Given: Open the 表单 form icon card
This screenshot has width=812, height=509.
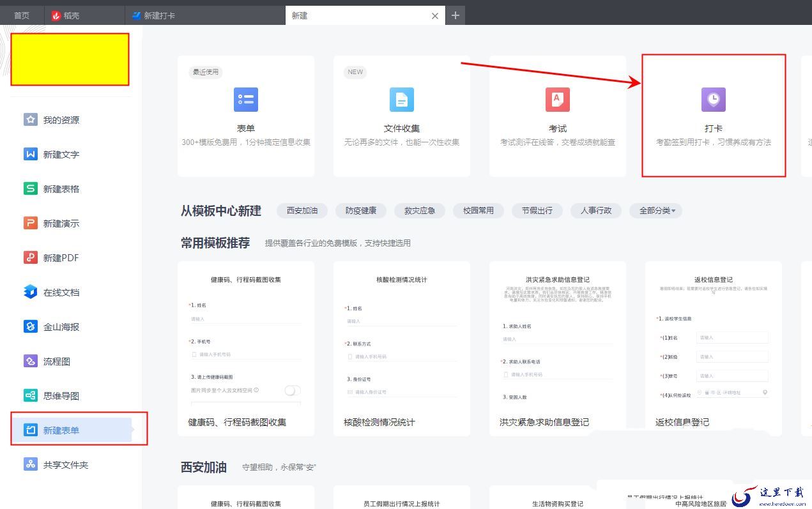Looking at the screenshot, I should coord(246,100).
